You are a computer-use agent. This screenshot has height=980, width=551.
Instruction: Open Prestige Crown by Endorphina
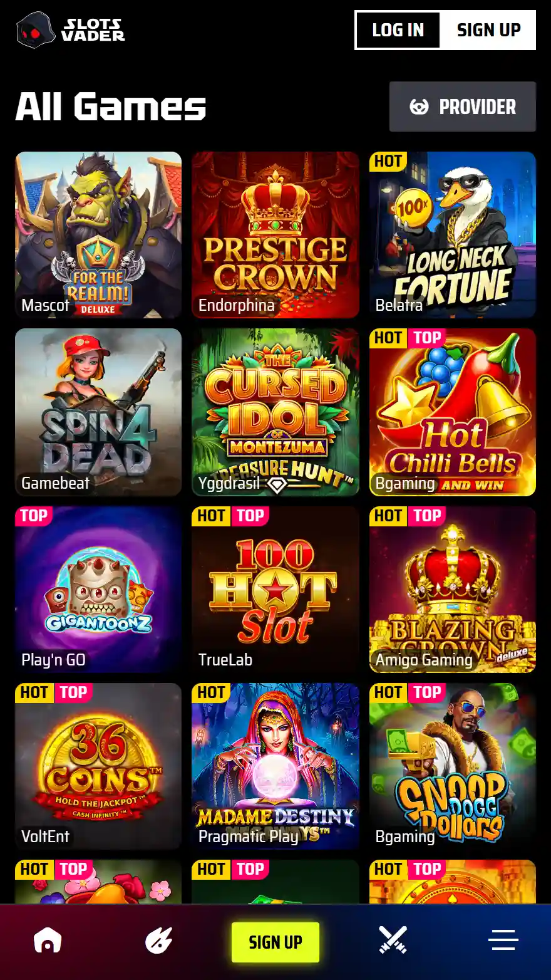click(275, 235)
